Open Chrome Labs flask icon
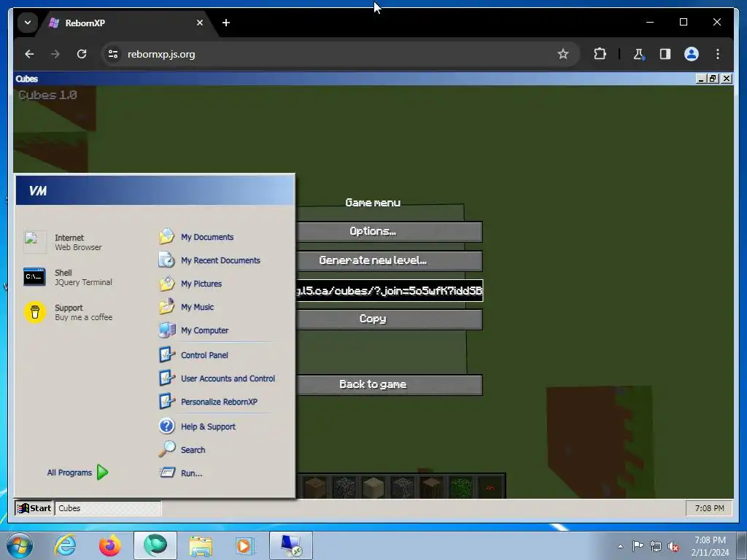 click(x=639, y=54)
